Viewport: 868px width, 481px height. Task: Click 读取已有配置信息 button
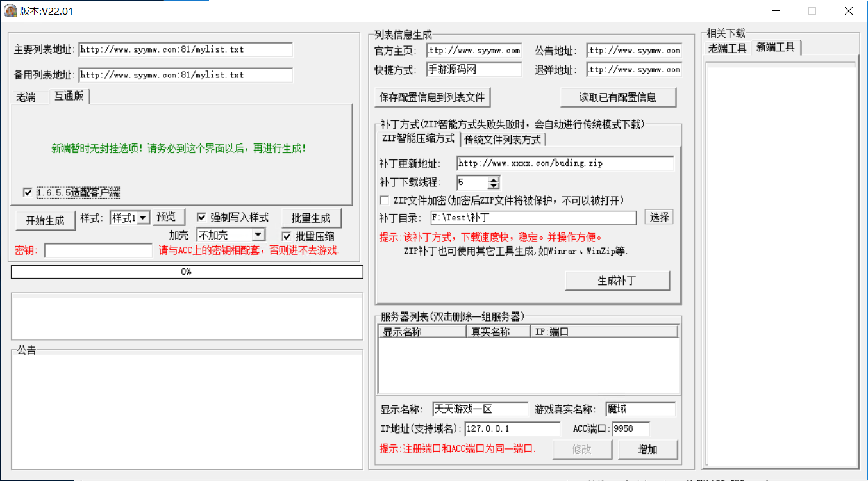pos(617,97)
